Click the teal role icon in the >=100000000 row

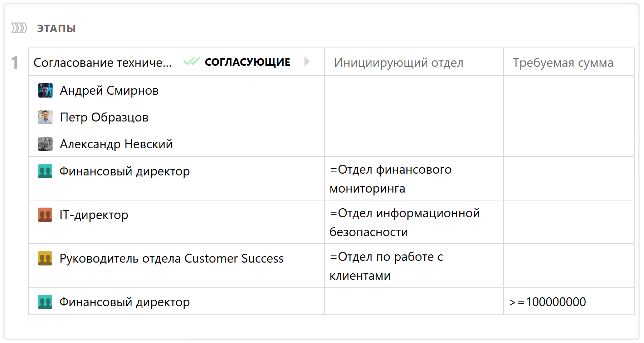45,302
